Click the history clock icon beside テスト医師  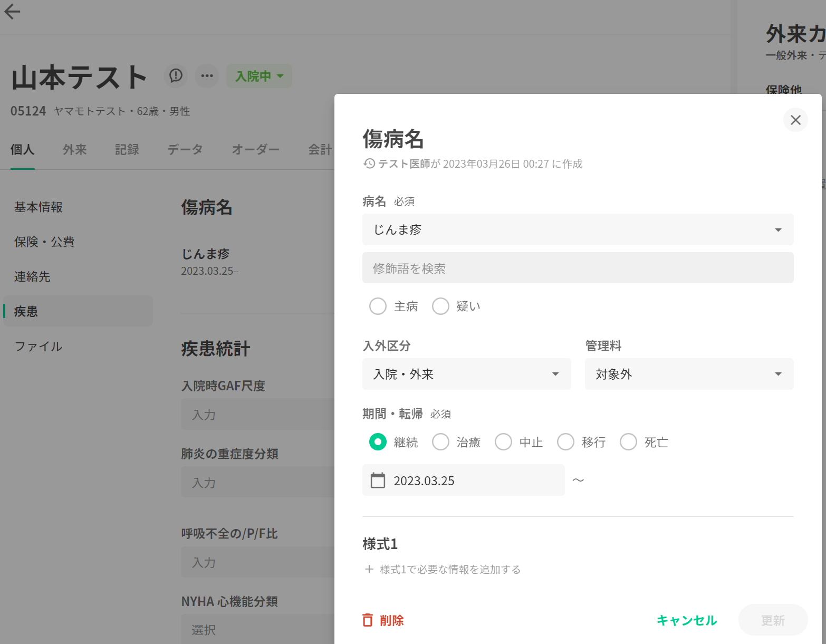coord(369,164)
